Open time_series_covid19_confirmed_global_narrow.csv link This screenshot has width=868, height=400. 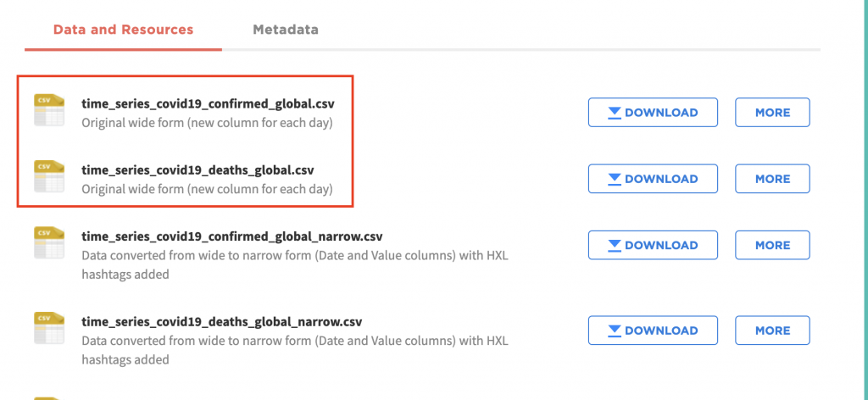232,236
